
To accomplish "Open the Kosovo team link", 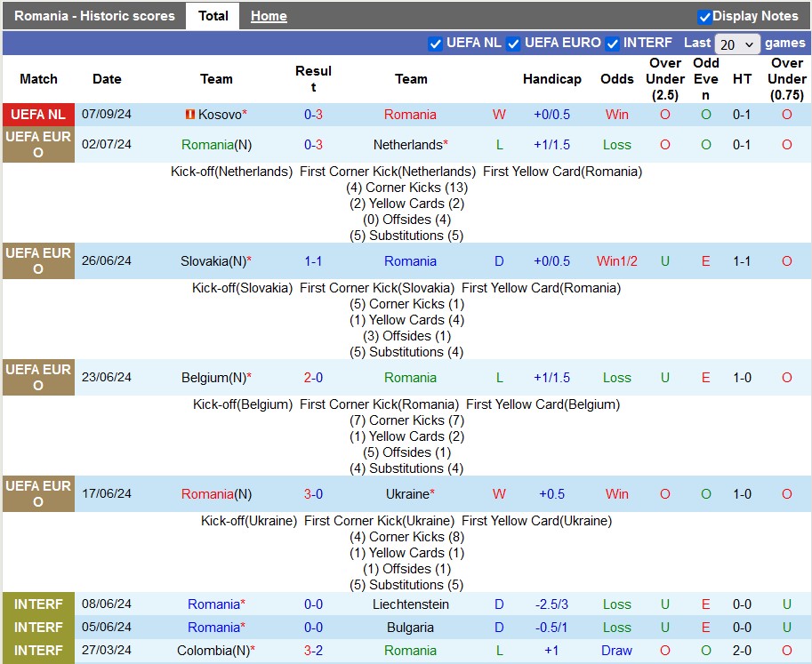I will point(219,115).
